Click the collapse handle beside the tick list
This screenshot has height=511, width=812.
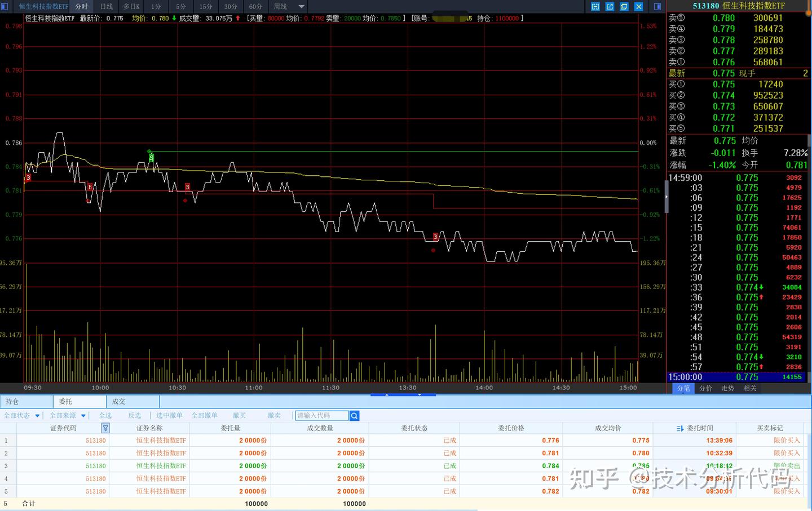coord(667,197)
